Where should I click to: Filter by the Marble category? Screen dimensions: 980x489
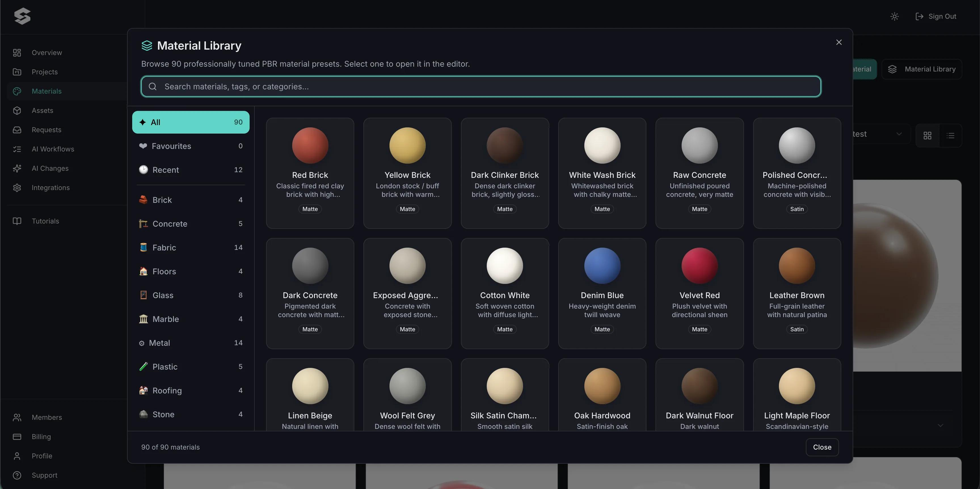191,319
